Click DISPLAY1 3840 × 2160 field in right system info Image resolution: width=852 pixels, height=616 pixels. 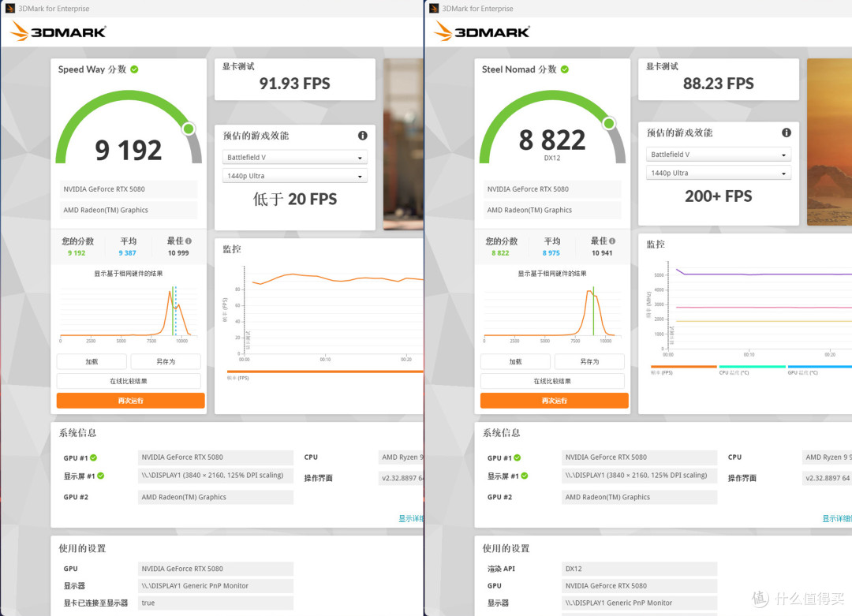(x=640, y=476)
